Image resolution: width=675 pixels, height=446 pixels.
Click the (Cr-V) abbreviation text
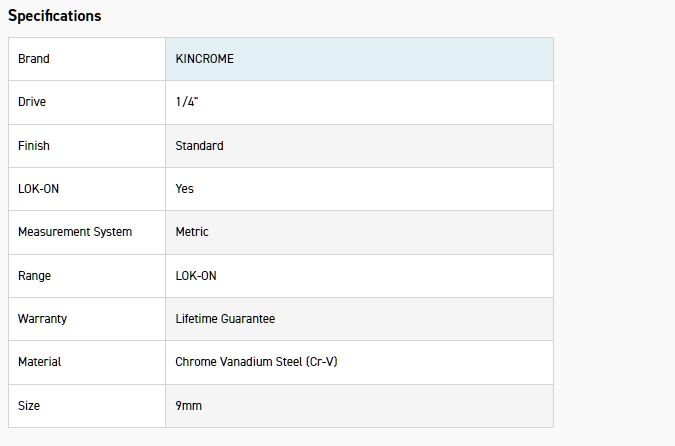[321, 362]
